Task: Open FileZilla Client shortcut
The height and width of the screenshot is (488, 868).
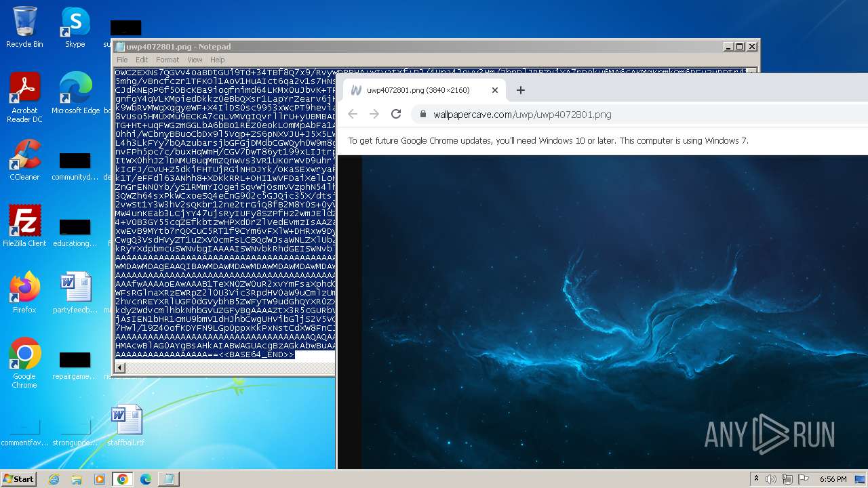Action: (24, 226)
